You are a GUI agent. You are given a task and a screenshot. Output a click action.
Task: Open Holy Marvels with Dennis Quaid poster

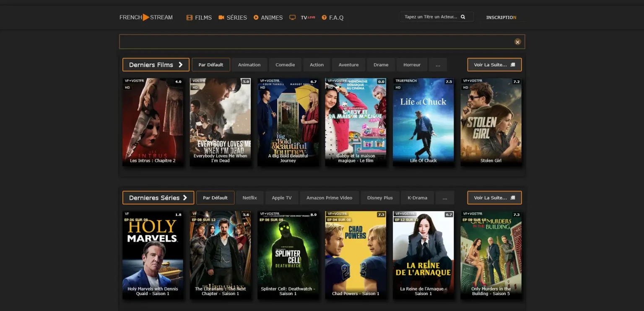[153, 255]
